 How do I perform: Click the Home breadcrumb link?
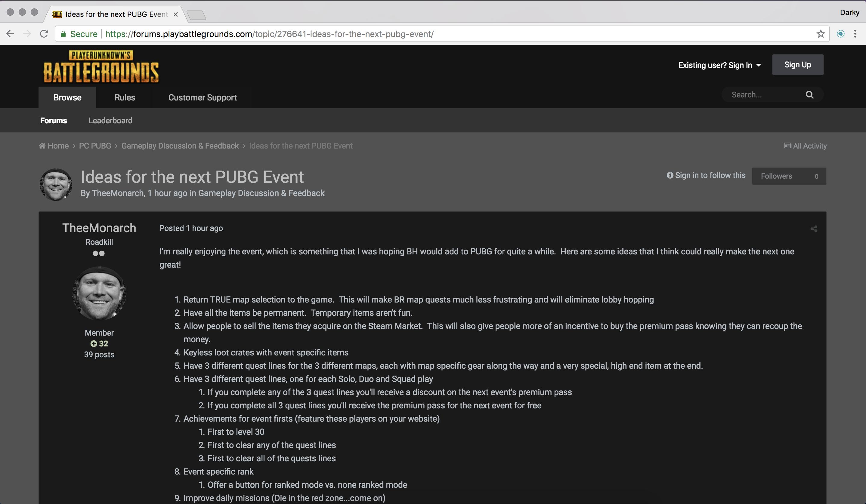[x=54, y=146]
